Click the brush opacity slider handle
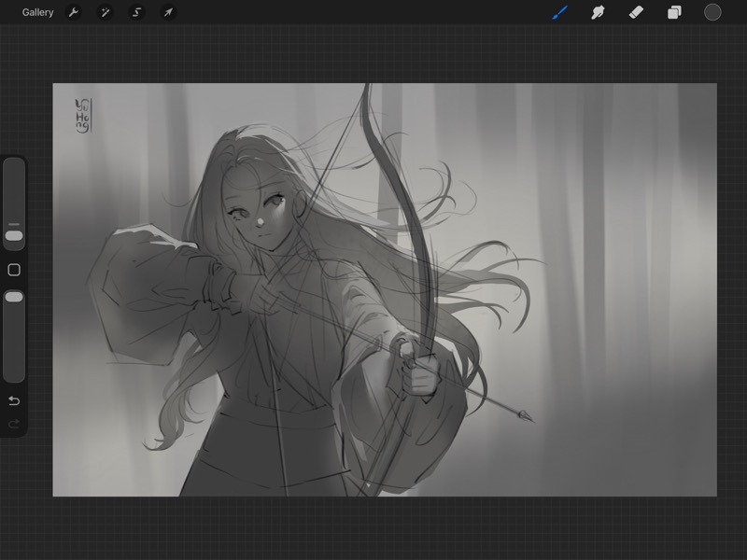747x560 pixels. tap(14, 297)
